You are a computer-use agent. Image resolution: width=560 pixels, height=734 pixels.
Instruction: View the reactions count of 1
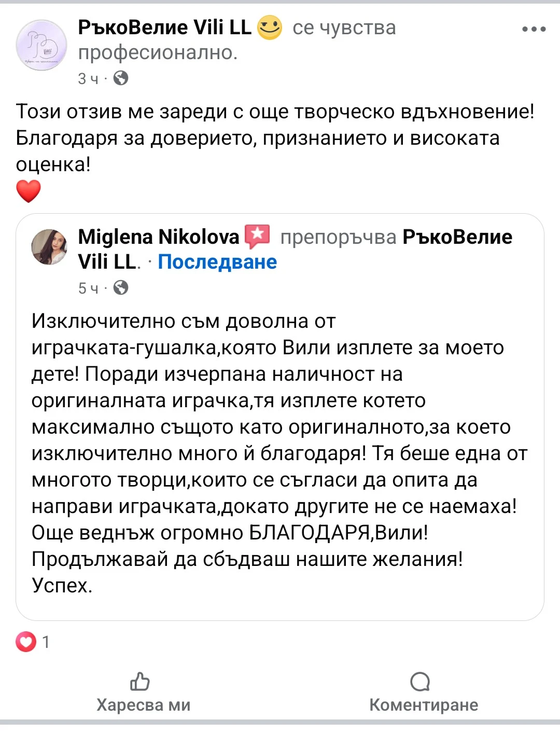(46, 642)
